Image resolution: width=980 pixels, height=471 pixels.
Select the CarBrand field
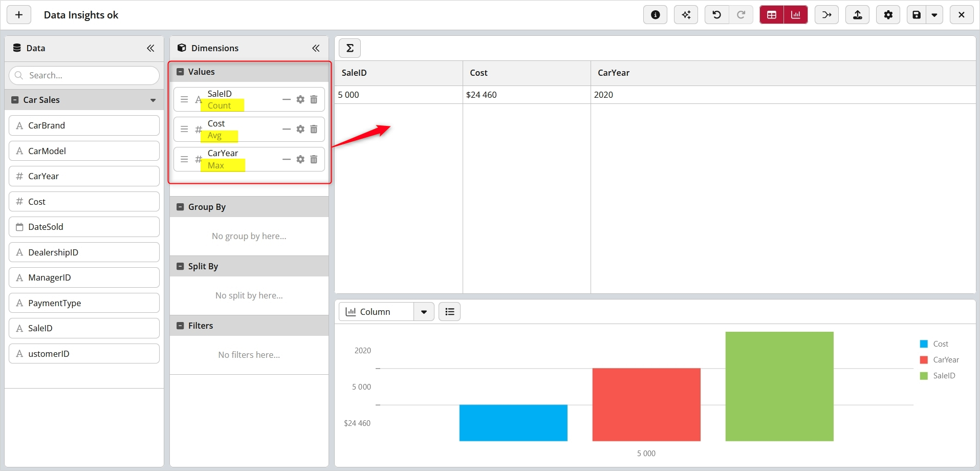pos(84,125)
